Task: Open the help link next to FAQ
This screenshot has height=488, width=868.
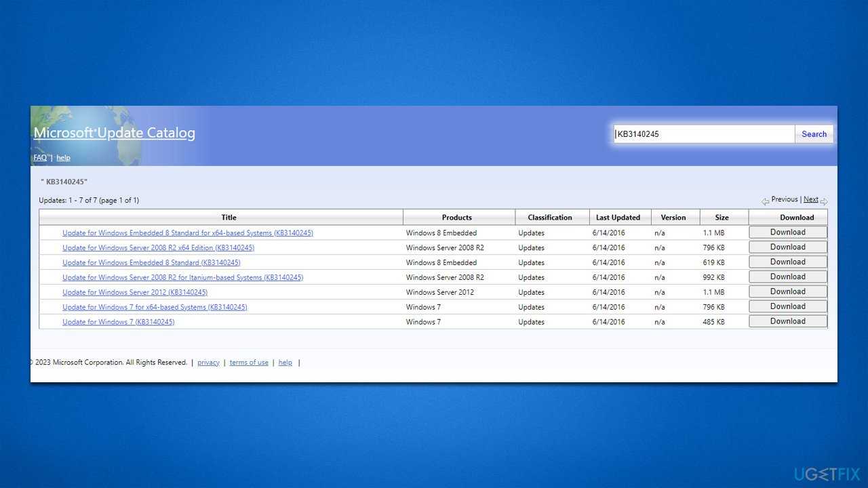Action: point(63,158)
